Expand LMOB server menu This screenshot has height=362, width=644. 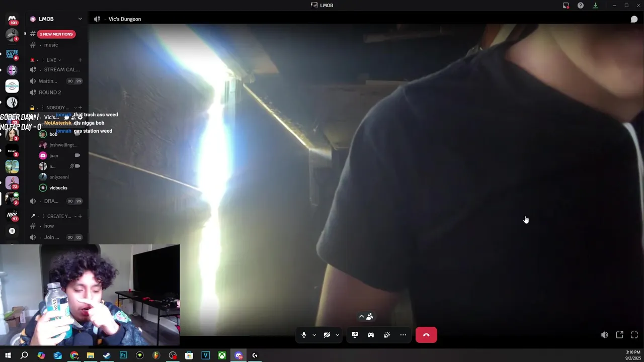tap(80, 19)
